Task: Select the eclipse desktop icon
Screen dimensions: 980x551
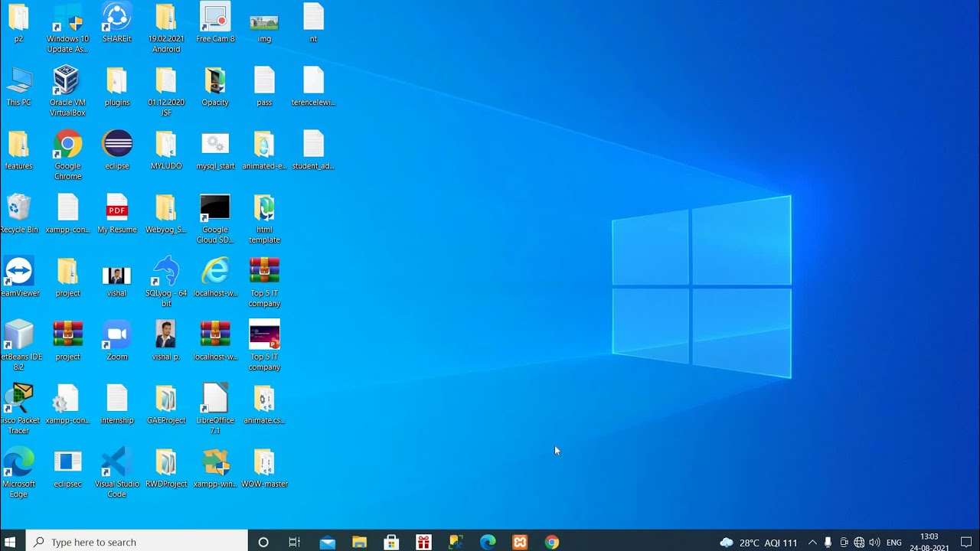Action: pyautogui.click(x=116, y=145)
